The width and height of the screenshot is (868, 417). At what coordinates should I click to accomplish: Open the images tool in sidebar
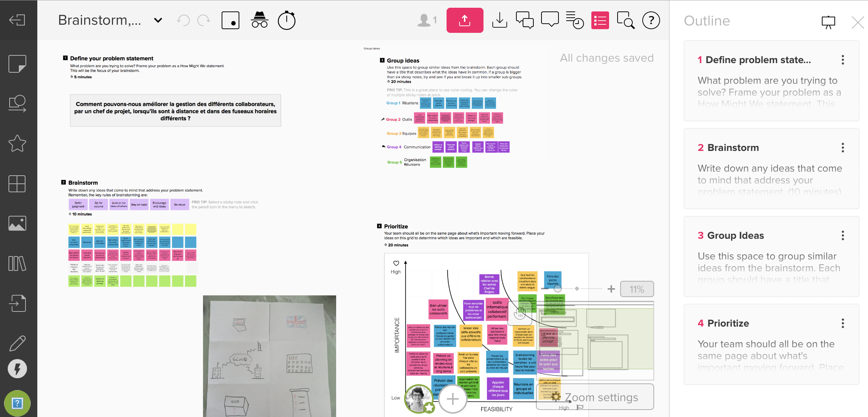coord(17,223)
